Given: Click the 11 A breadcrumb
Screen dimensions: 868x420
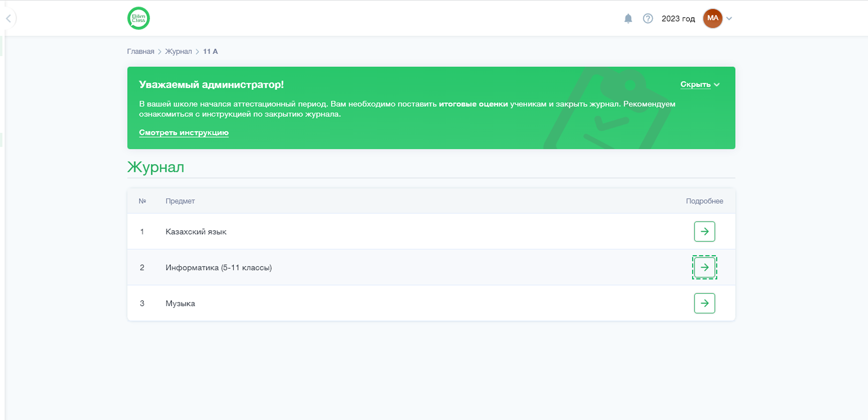Looking at the screenshot, I should coord(210,51).
